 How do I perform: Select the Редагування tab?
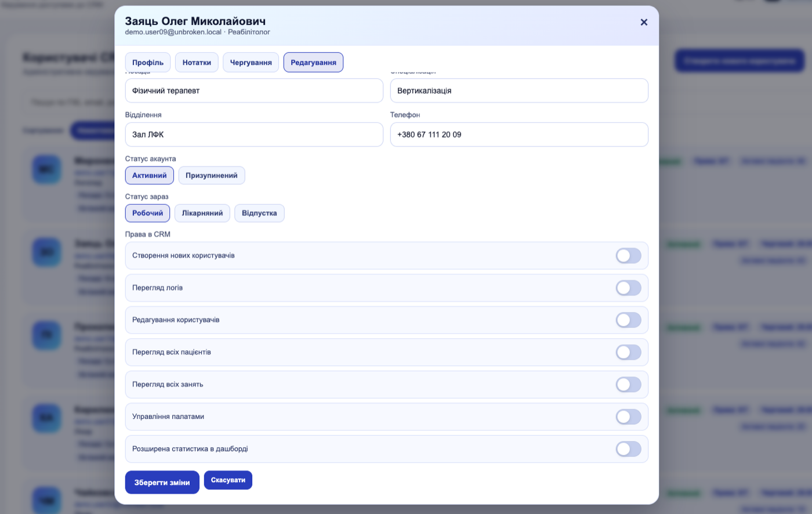click(x=313, y=63)
